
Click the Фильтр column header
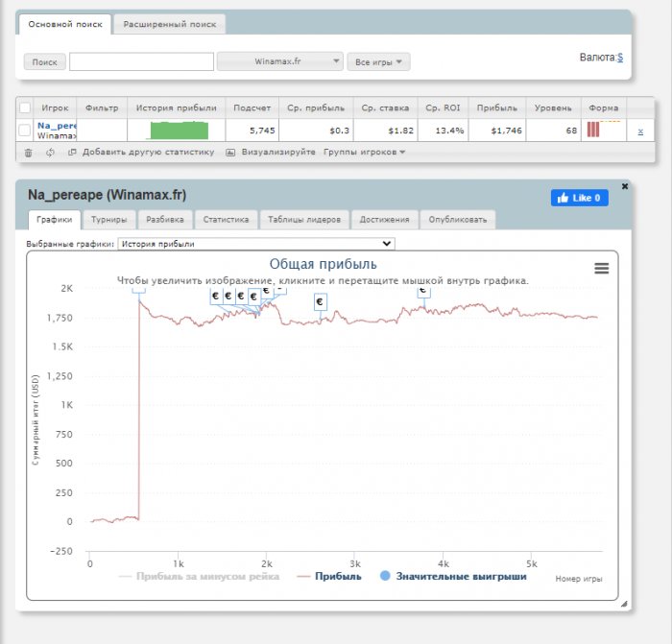tap(102, 108)
